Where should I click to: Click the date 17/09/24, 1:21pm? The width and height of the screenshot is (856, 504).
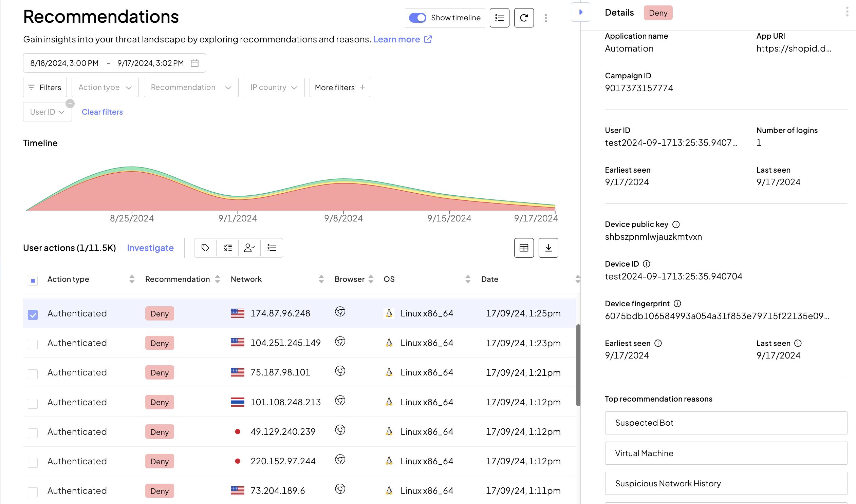[x=523, y=373]
